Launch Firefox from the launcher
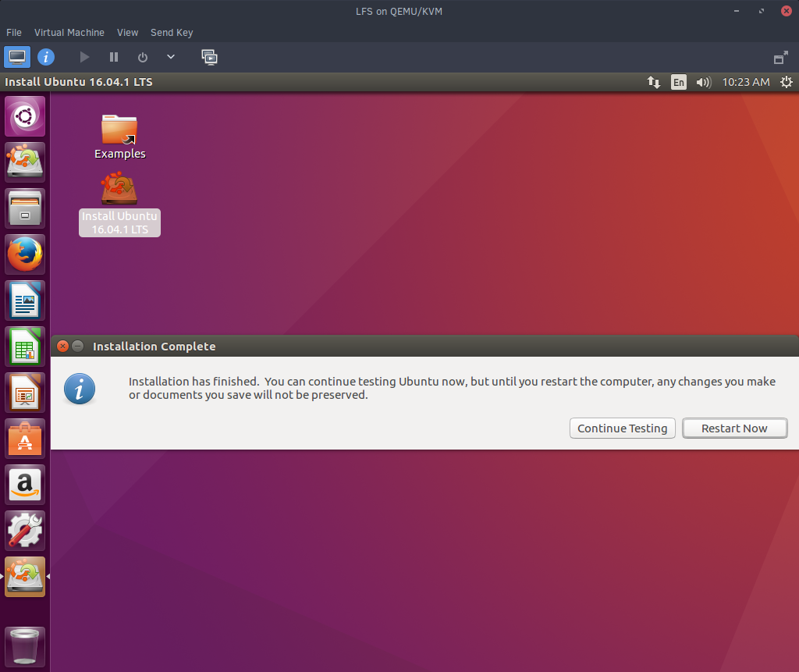This screenshot has height=672, width=799. tap(25, 254)
